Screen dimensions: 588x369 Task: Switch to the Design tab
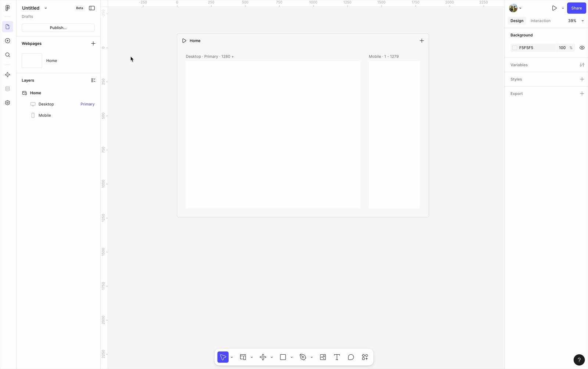point(517,21)
